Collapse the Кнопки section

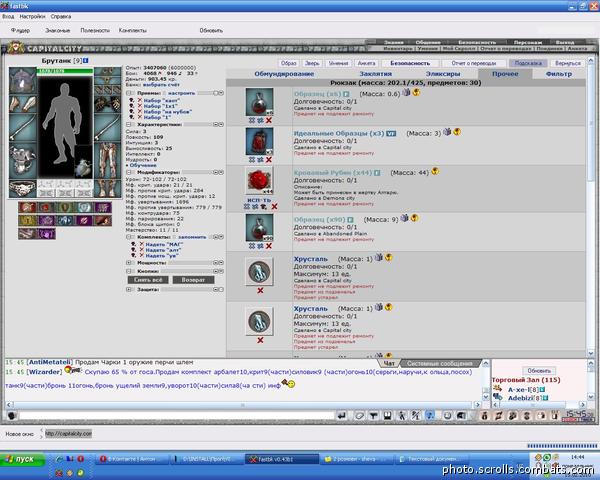point(129,271)
